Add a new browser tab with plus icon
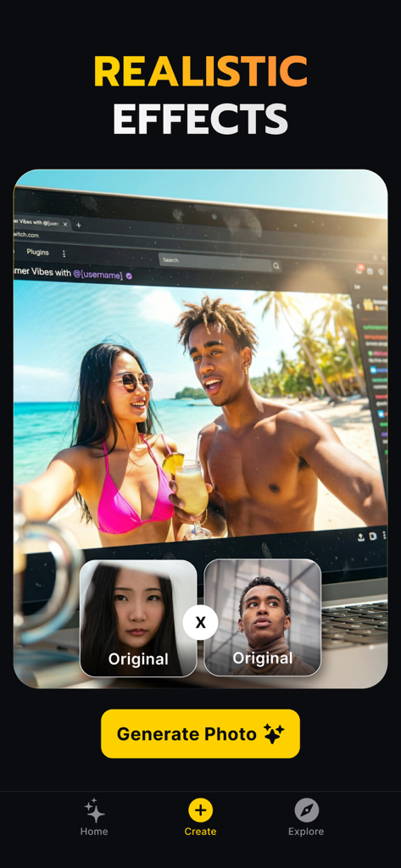Viewport: 401px width, 868px height. click(79, 225)
